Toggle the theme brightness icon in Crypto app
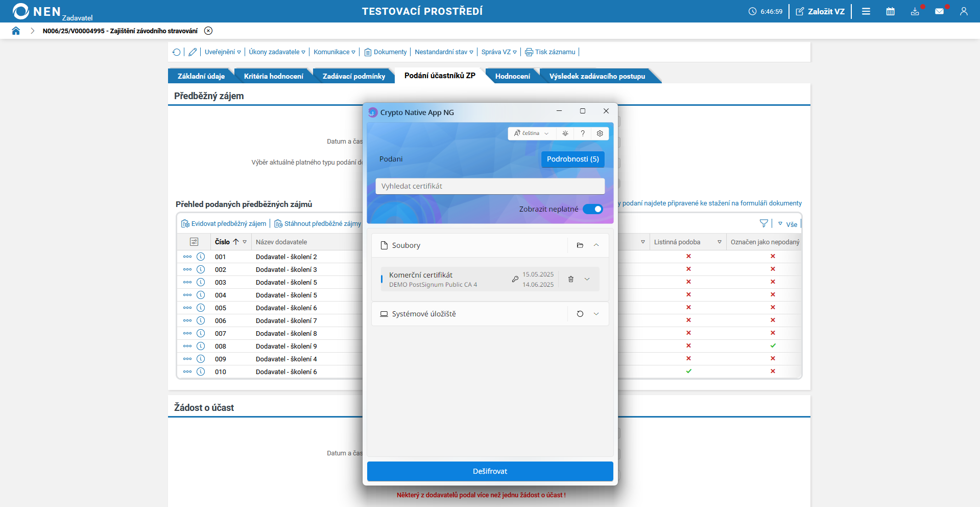 pos(565,133)
